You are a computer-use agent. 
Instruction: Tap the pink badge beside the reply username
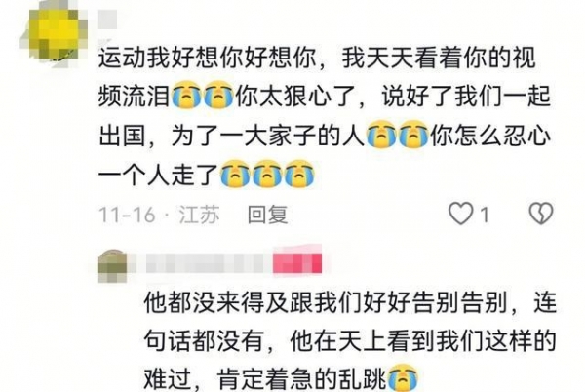click(x=297, y=260)
